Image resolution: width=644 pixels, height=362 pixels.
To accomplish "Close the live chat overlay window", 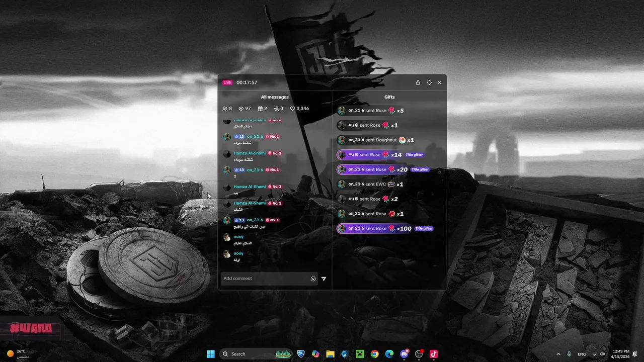I will [439, 82].
